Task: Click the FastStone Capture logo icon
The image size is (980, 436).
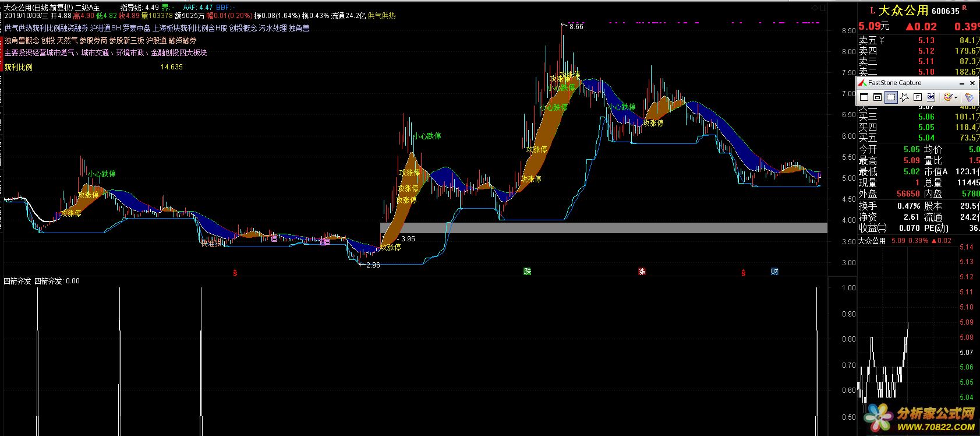Action: tap(862, 83)
